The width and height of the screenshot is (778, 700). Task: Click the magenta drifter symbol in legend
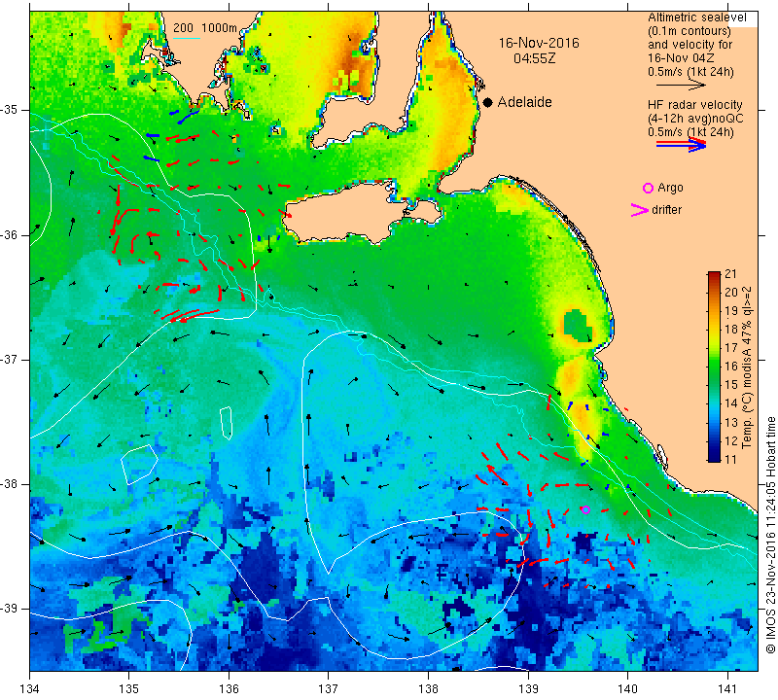pyautogui.click(x=639, y=210)
